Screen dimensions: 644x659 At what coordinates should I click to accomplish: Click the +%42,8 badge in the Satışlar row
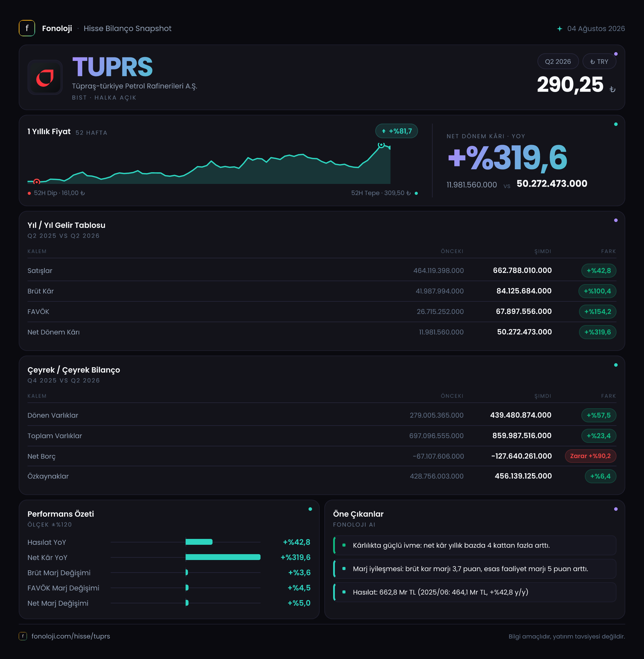click(599, 271)
